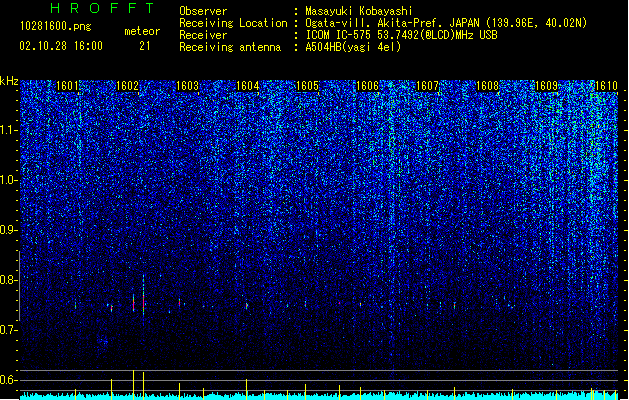Click the Receiving antenna label
Screen dimensions: 629x400
[230, 47]
